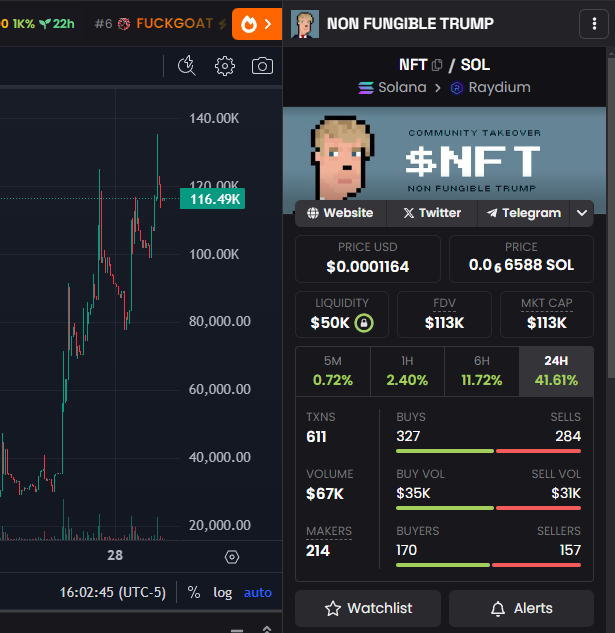Open the Twitter link

pos(432,213)
